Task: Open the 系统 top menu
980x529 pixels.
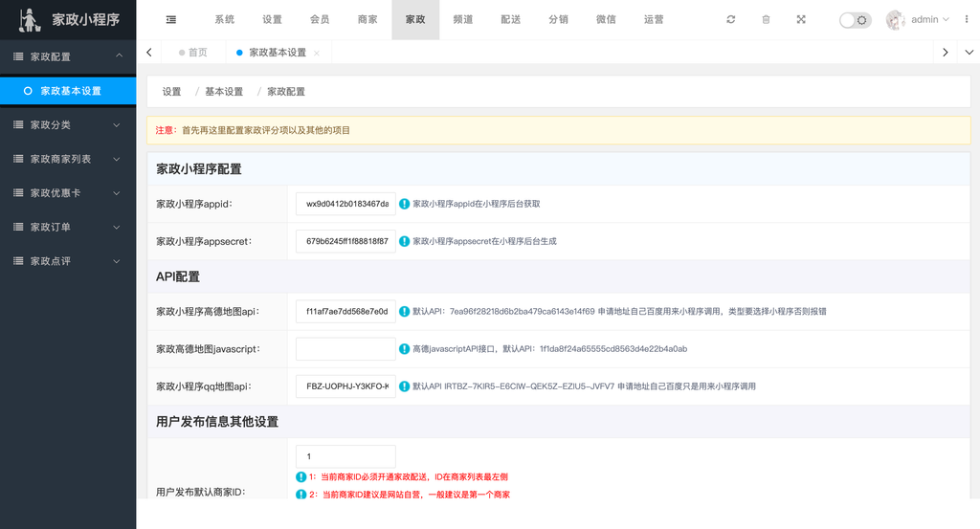Action: [224, 20]
